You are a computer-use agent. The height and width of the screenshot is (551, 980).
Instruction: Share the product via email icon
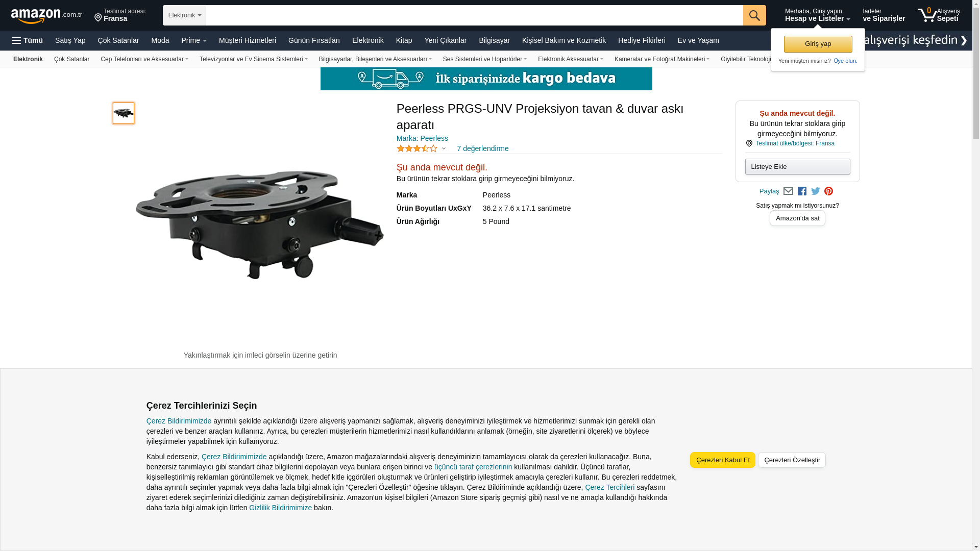coord(788,191)
